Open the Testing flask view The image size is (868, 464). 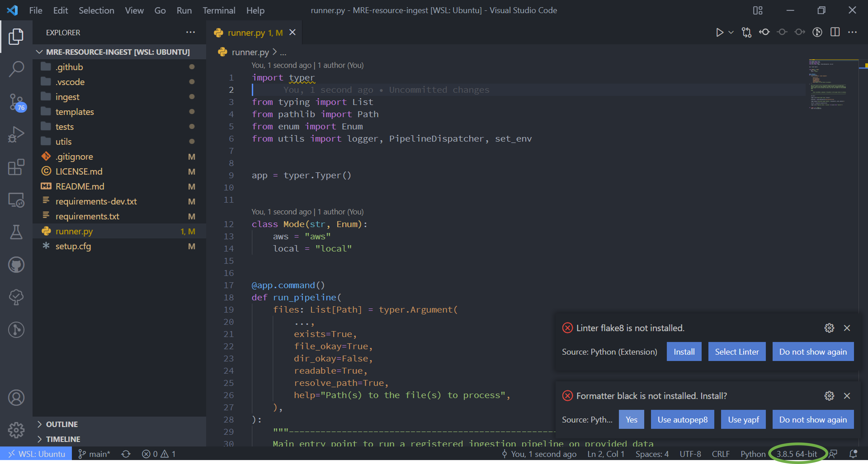[x=16, y=232]
